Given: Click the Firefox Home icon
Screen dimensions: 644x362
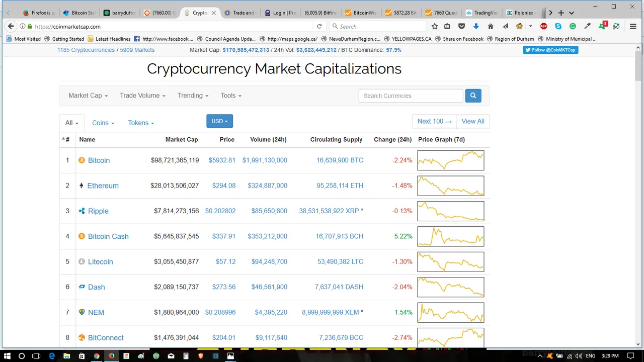Looking at the screenshot, I should point(491,26).
